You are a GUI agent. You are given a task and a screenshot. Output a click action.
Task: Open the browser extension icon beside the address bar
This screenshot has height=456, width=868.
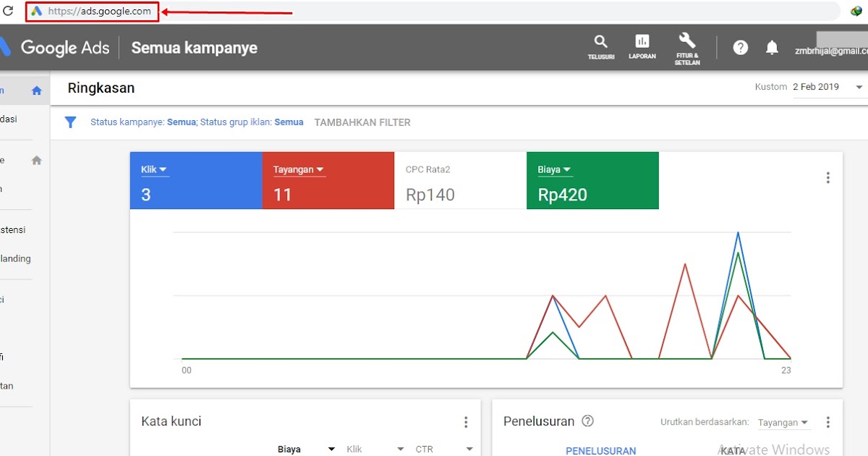(x=857, y=12)
